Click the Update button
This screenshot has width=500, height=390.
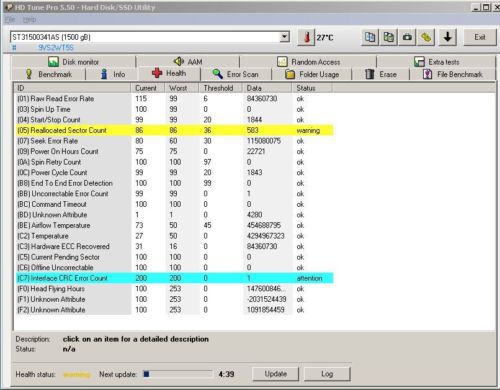pyautogui.click(x=276, y=374)
